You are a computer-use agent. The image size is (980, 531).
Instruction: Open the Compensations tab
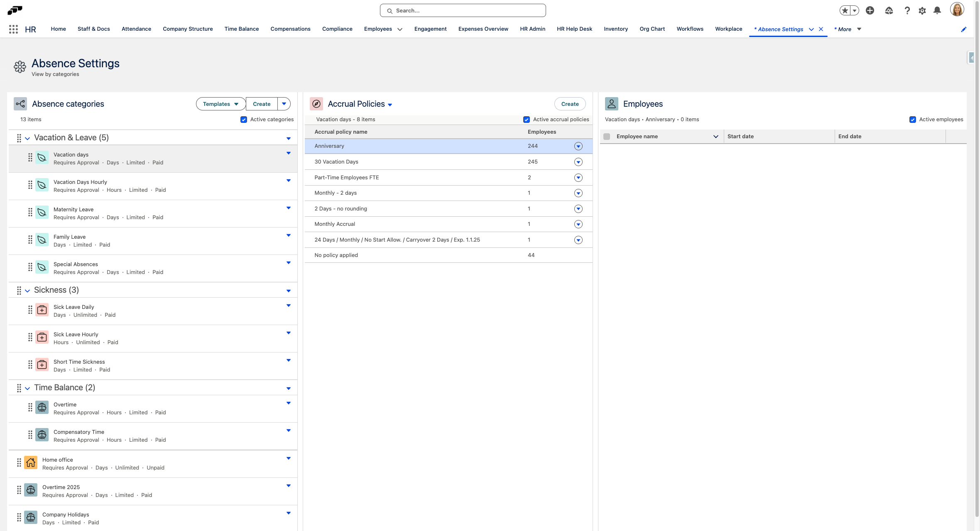coord(290,29)
